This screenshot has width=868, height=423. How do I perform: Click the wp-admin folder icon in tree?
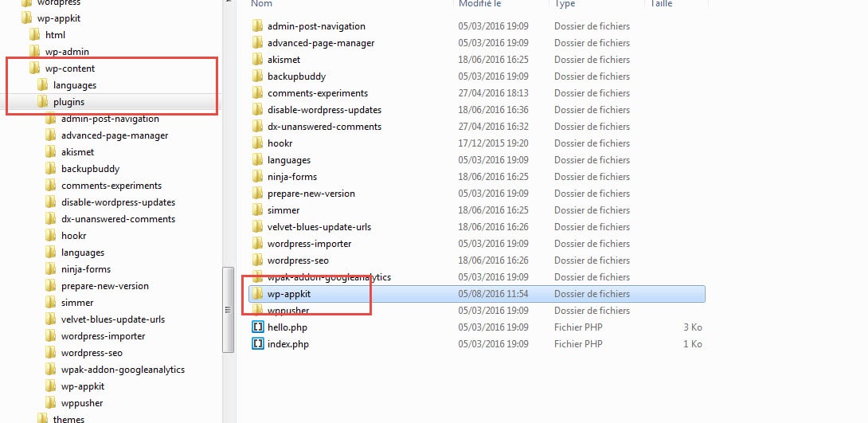(x=35, y=52)
